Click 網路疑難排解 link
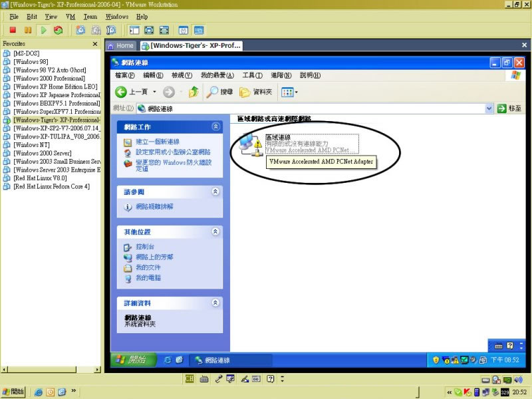This screenshot has height=399, width=532. [154, 206]
